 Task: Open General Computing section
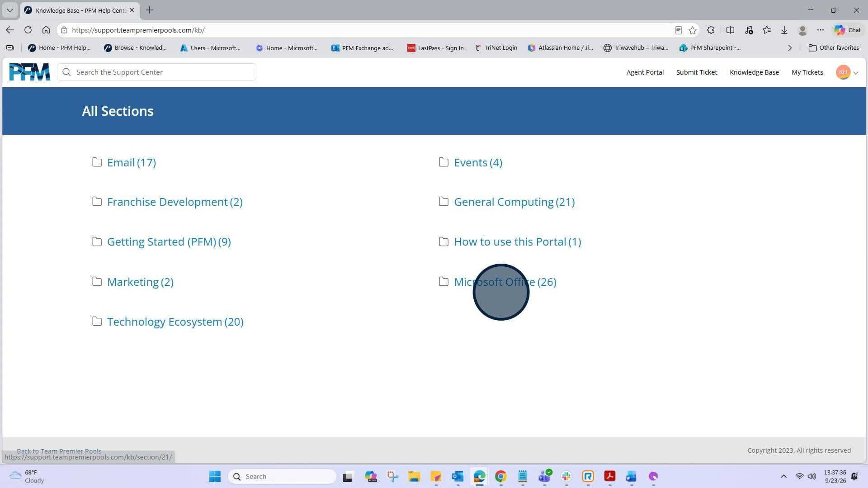point(514,202)
